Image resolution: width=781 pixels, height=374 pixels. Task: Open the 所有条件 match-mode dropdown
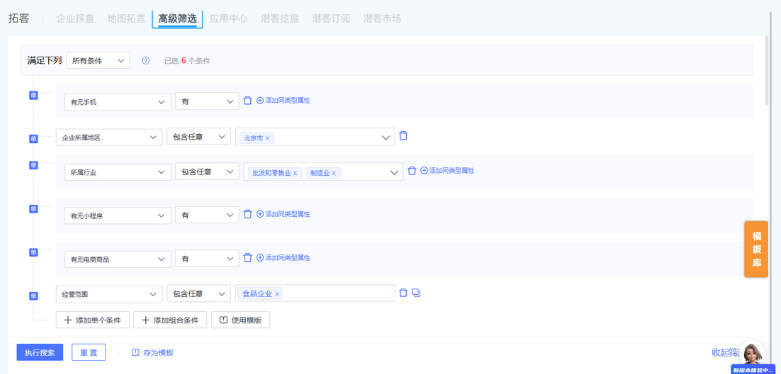coord(98,61)
